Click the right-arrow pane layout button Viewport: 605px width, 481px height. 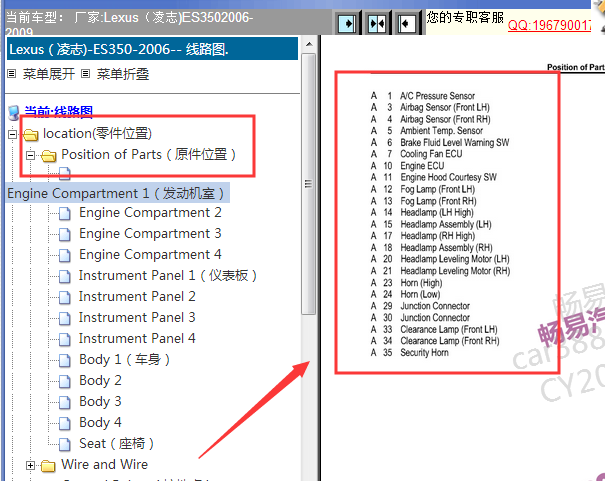point(347,24)
